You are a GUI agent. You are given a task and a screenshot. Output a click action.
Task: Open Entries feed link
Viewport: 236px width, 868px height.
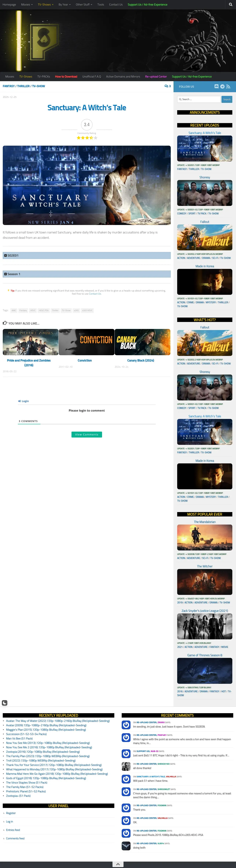(13, 830)
